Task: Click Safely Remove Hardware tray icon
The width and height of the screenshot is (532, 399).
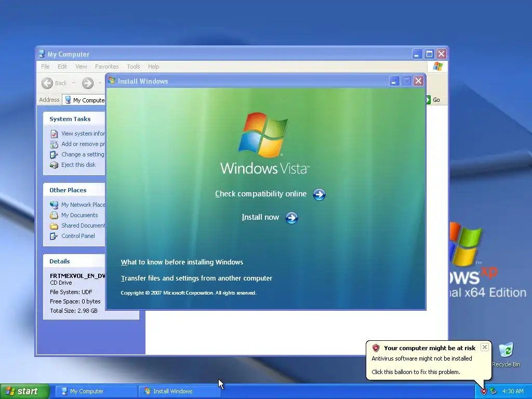Action: [x=494, y=392]
